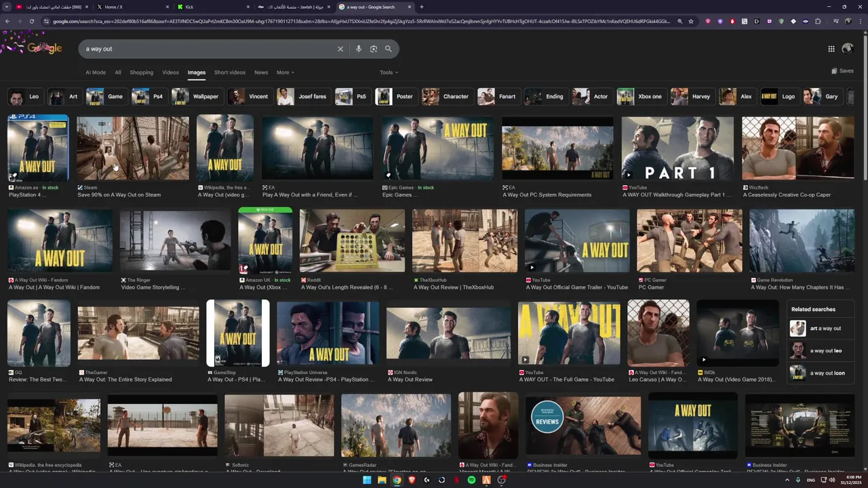This screenshot has width=868, height=488.
Task: Open the Saves collection
Action: pos(842,71)
